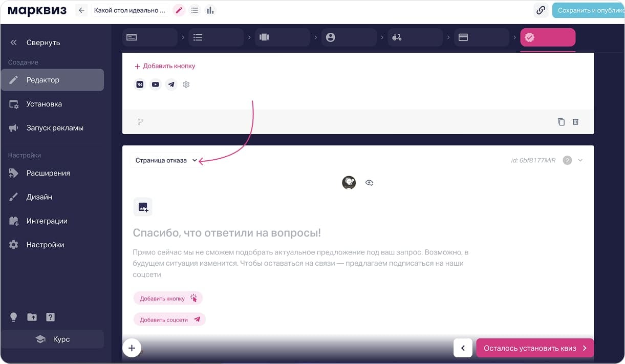Click Осталось установить квиз button
The width and height of the screenshot is (625, 364).
pyautogui.click(x=535, y=348)
